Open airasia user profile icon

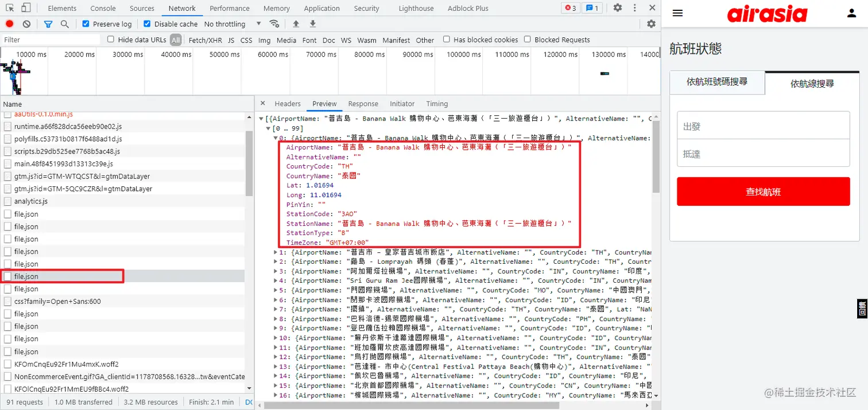coord(851,13)
